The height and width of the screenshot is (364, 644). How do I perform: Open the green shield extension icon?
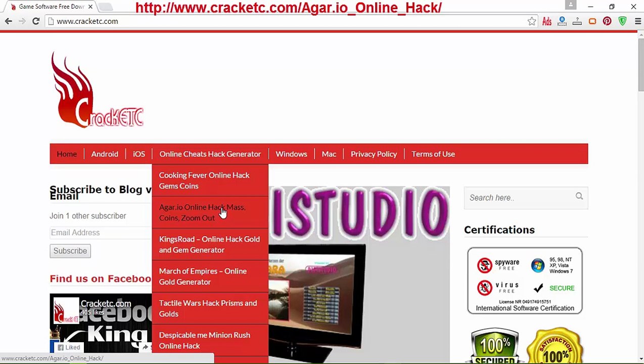coord(622,21)
